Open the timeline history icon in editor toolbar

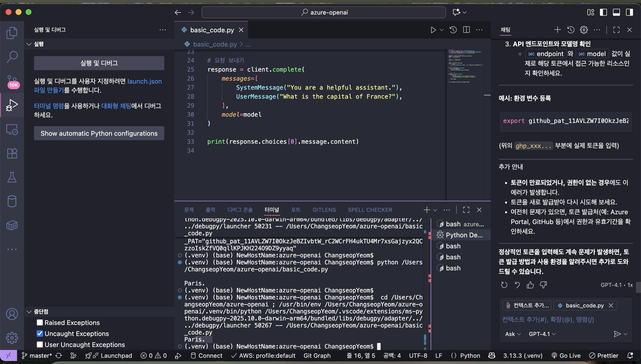453,30
